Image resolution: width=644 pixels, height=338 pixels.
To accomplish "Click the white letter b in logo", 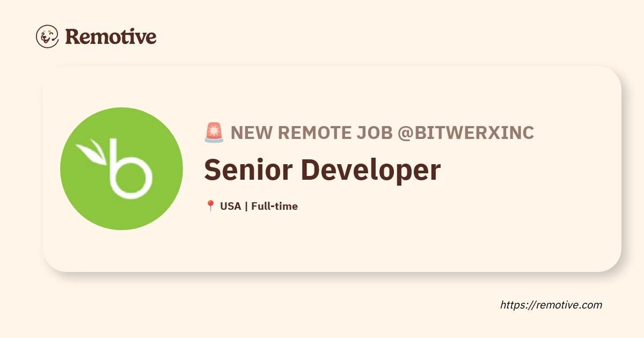I will tap(129, 168).
